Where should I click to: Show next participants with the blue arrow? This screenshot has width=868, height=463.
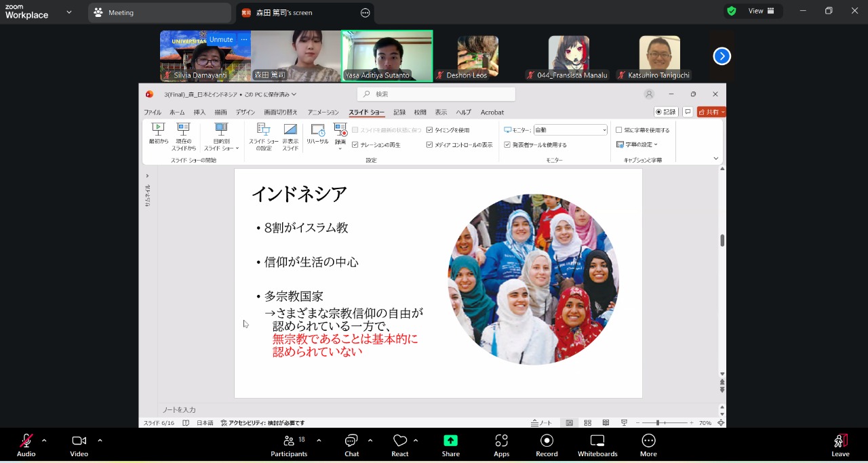(x=722, y=56)
